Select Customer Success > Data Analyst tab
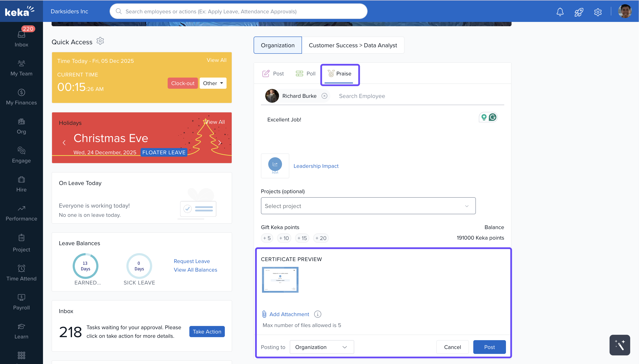The width and height of the screenshot is (639, 364). point(352,45)
